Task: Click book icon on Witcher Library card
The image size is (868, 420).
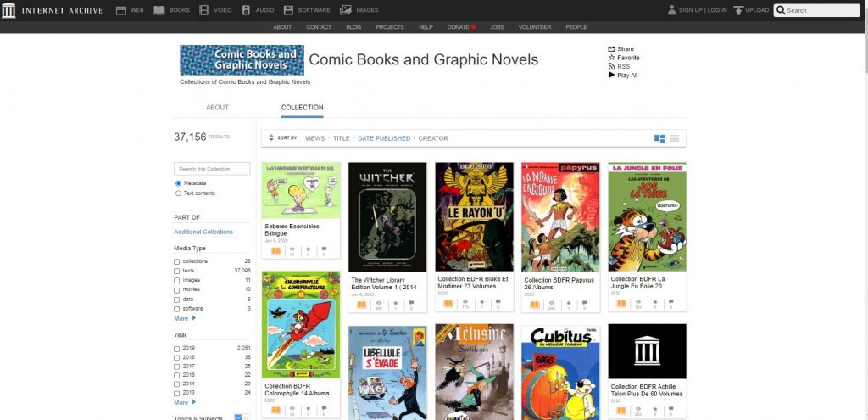Action: point(362,305)
